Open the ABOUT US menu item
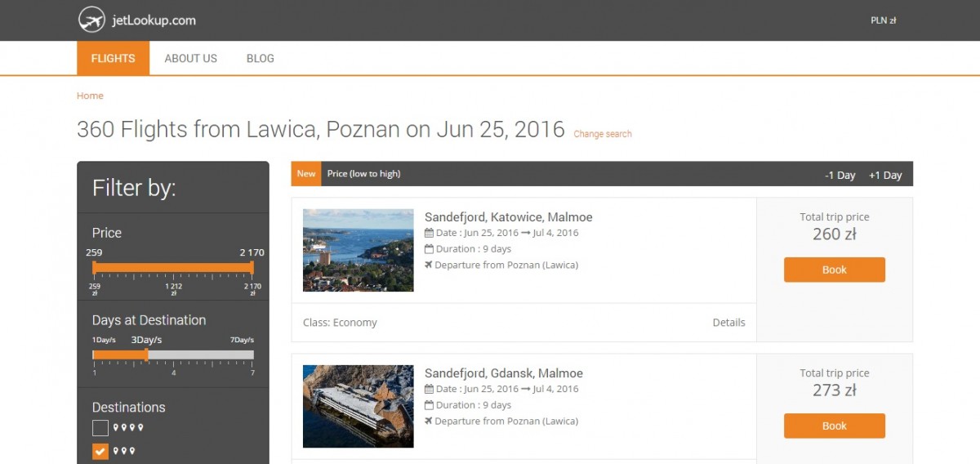Viewport: 980px width, 464px height. pyautogui.click(x=190, y=58)
